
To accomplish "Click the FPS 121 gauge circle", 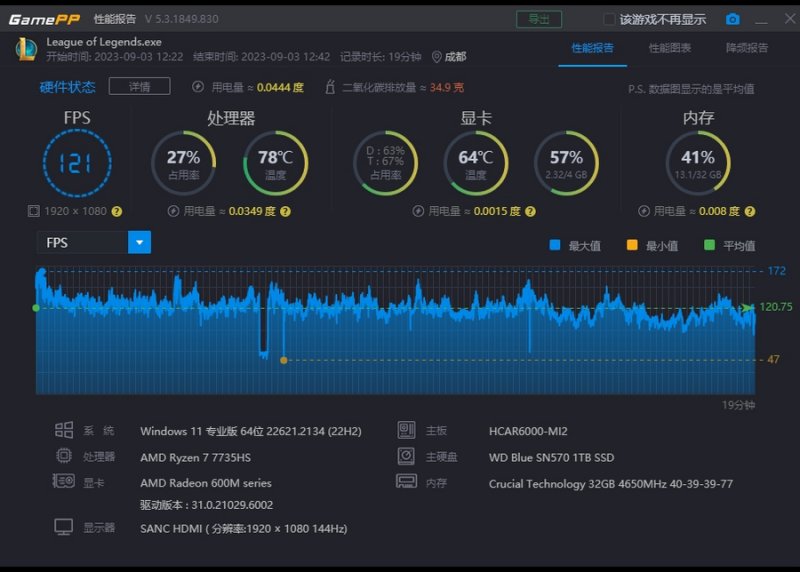I will tap(77, 163).
